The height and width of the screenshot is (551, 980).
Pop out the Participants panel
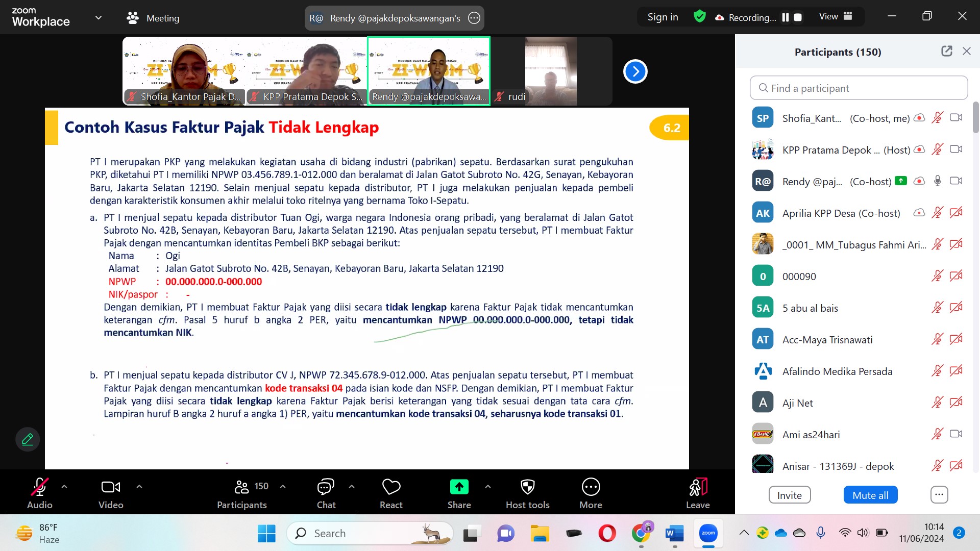pyautogui.click(x=947, y=51)
